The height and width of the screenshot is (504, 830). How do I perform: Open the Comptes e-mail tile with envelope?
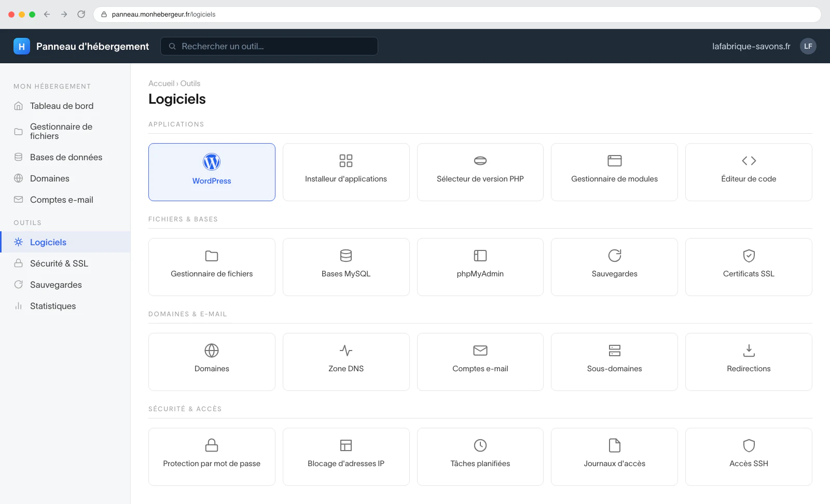480,362
